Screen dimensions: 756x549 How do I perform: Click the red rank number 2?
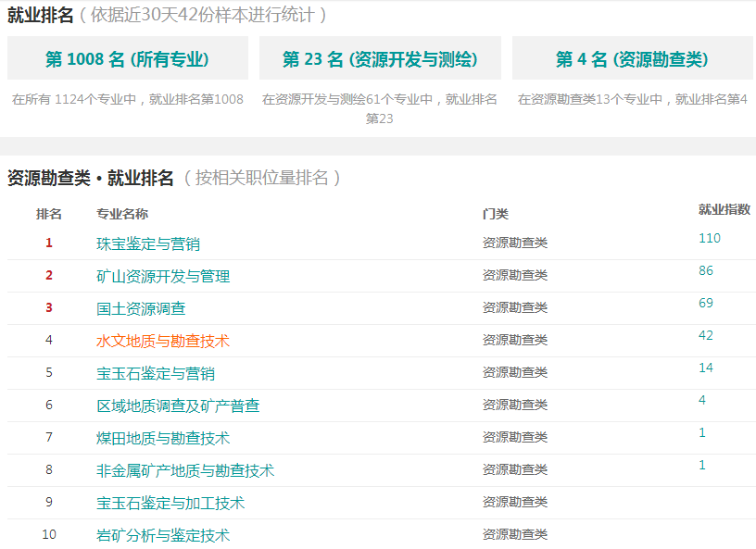pos(49,275)
